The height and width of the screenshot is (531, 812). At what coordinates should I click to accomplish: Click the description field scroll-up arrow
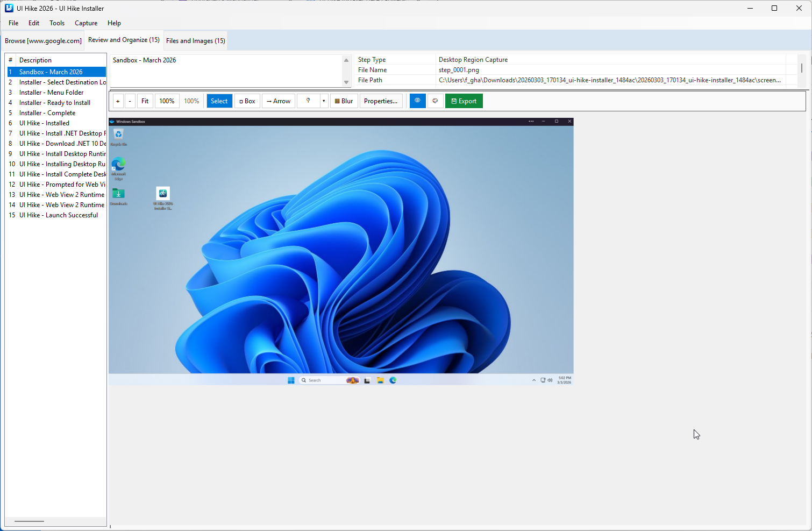pos(346,60)
